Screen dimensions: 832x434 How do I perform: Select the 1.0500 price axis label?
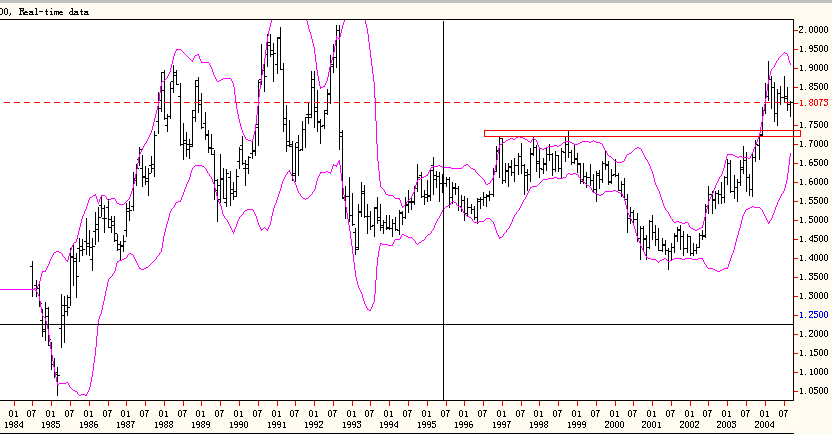coord(813,391)
